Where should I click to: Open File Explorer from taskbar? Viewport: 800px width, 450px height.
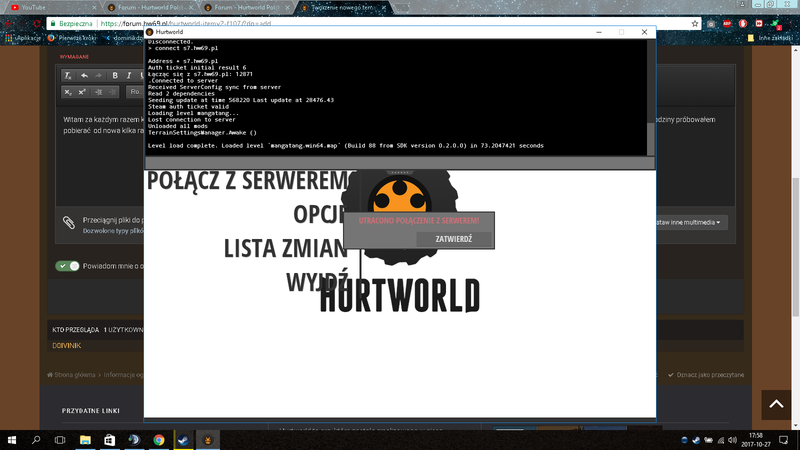pos(85,440)
